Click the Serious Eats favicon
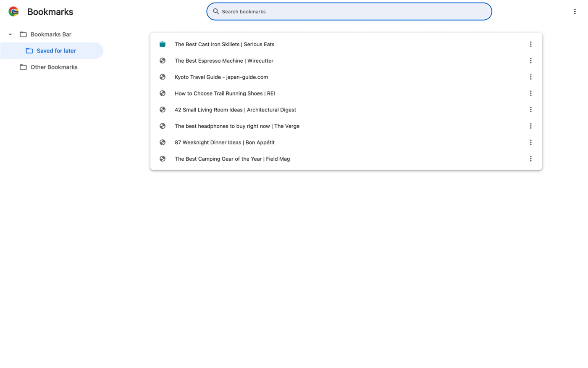Viewport: 588px width, 368px height. (x=163, y=44)
